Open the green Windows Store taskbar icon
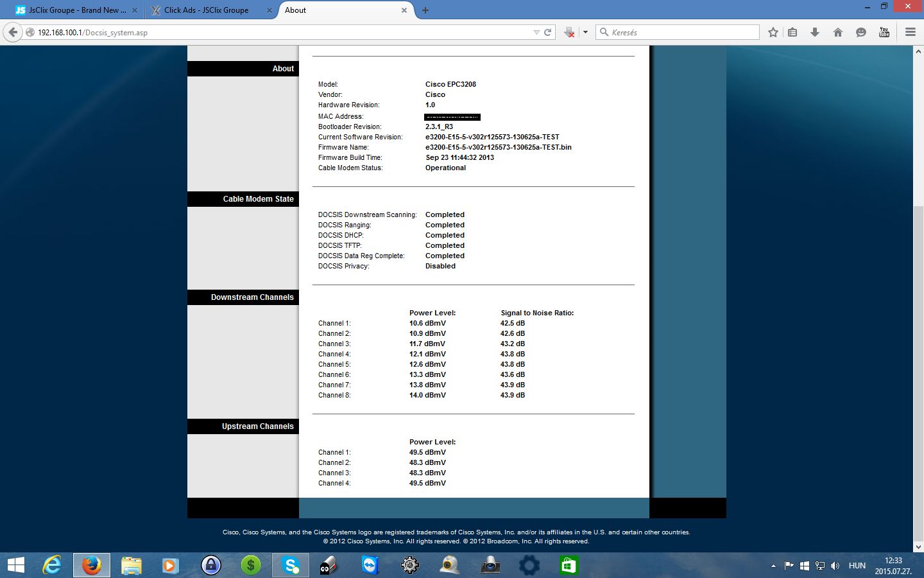 pyautogui.click(x=569, y=565)
